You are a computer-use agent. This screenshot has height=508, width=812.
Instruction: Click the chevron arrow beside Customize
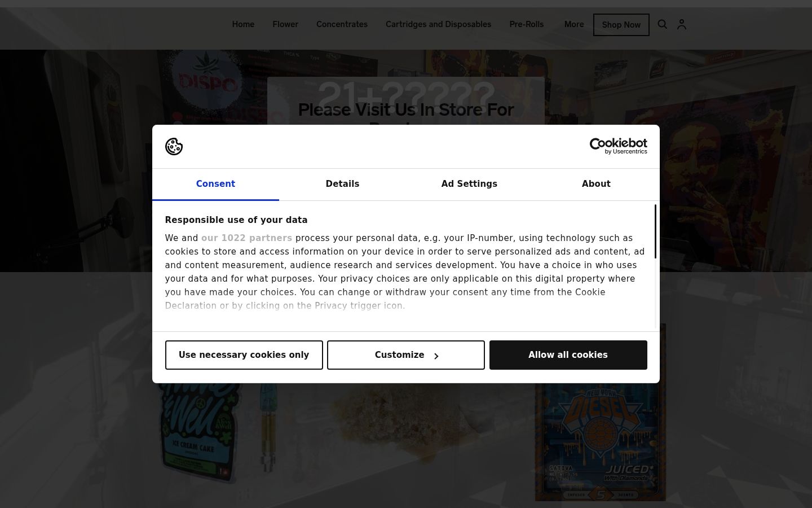[436, 356]
